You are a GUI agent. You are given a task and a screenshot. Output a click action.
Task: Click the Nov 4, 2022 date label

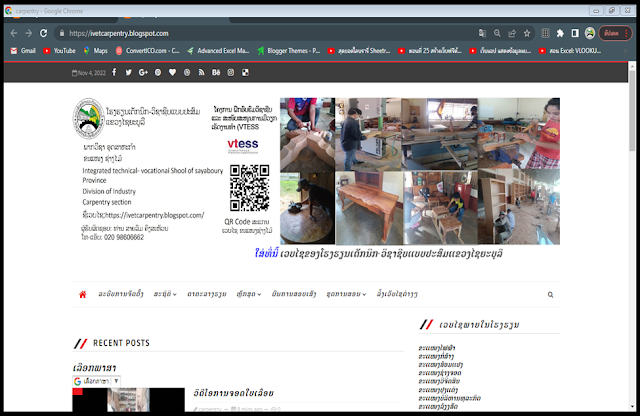pos(89,73)
